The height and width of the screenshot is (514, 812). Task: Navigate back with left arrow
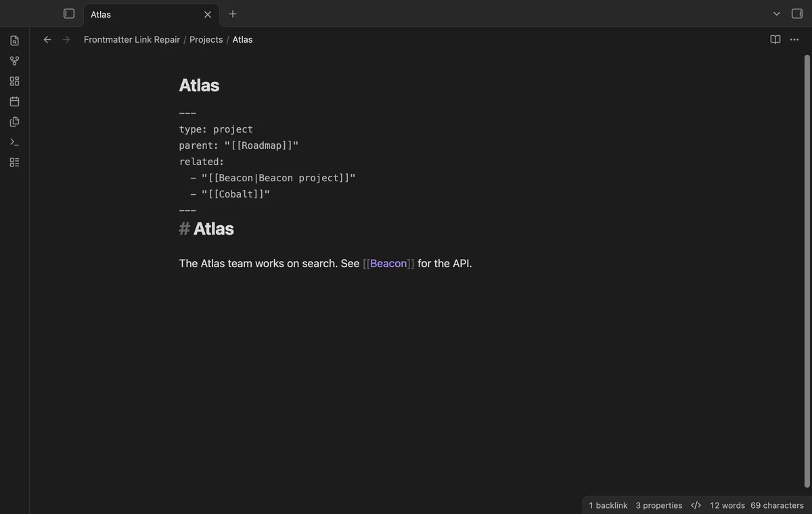pyautogui.click(x=47, y=39)
